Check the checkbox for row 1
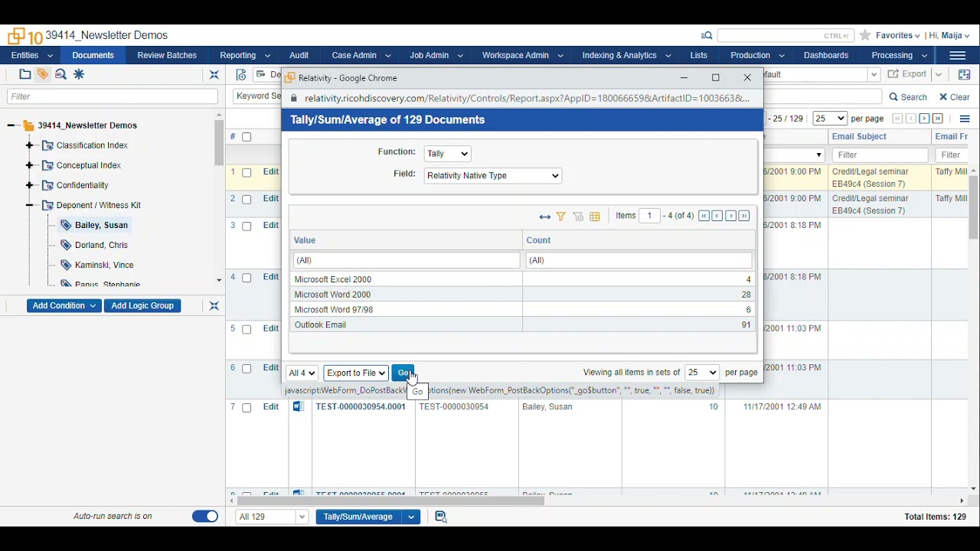 coord(247,173)
